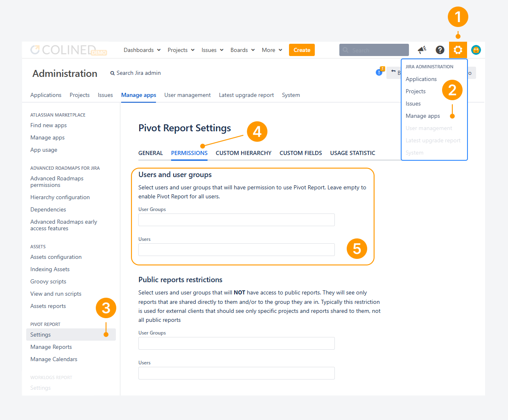Viewport: 508px width, 420px height.
Task: Switch to the CUSTOM FIELDS tab
Action: coord(301,153)
